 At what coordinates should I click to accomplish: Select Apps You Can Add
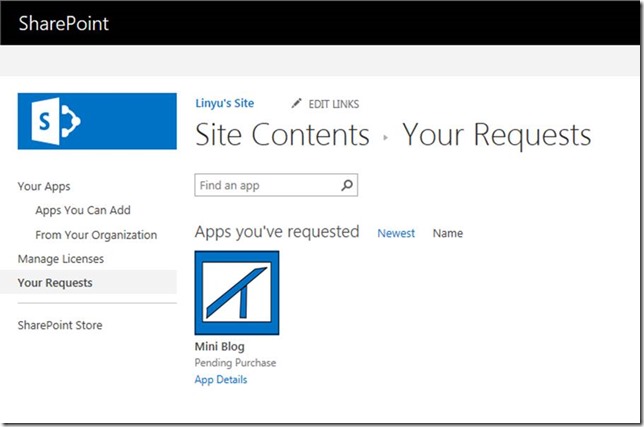pos(83,210)
